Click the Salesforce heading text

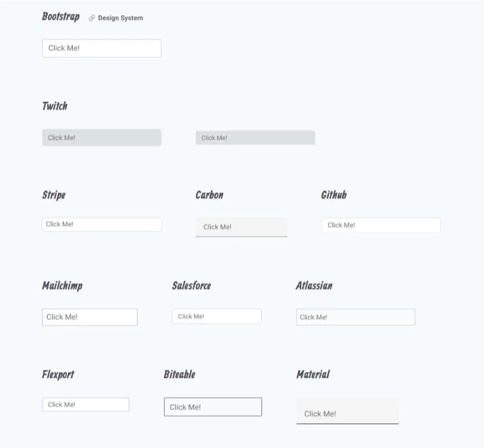click(191, 285)
